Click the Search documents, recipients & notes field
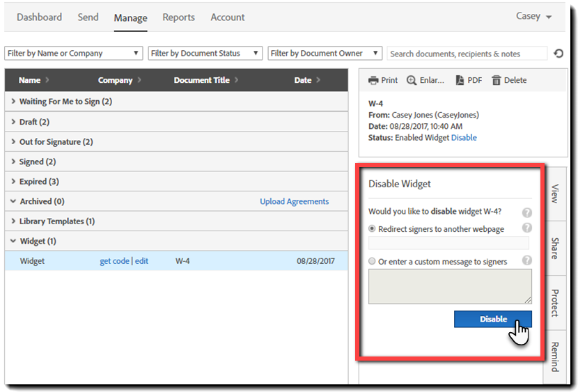This screenshot has width=578, height=392. [x=467, y=54]
